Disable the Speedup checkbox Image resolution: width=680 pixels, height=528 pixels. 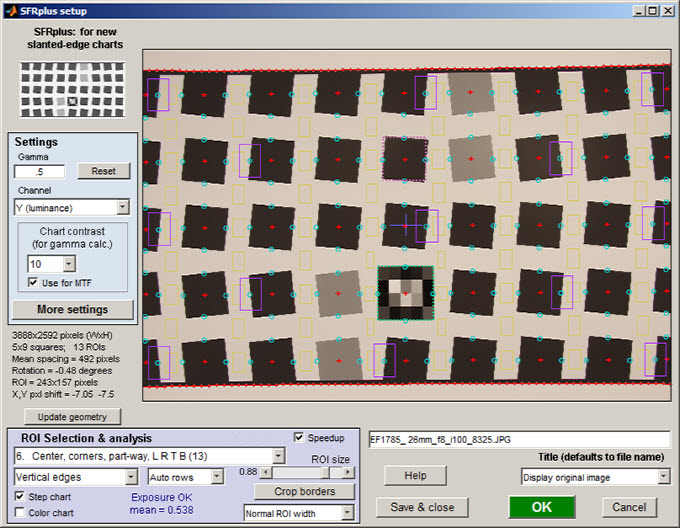pyautogui.click(x=300, y=437)
